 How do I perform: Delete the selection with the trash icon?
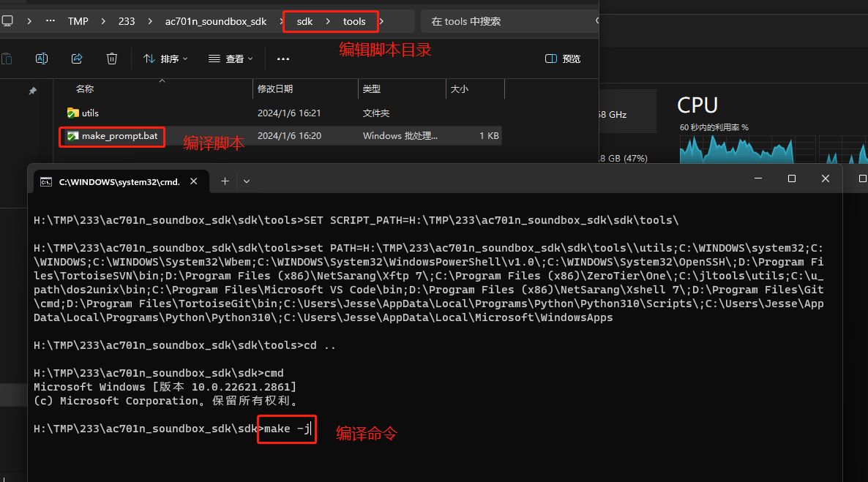(112, 59)
